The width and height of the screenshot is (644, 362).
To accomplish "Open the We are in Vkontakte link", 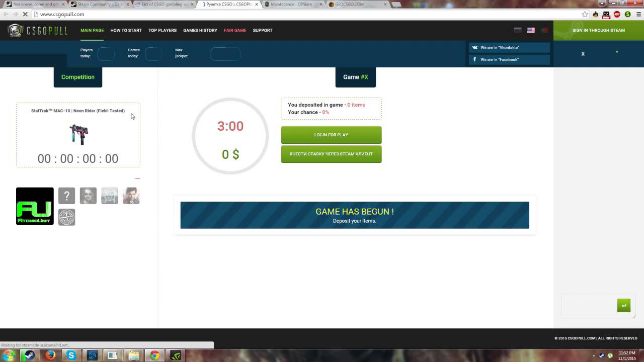I will pyautogui.click(x=509, y=47).
